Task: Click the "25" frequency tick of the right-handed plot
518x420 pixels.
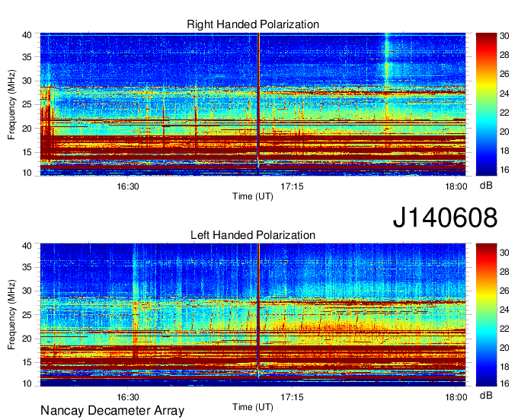Action: (27, 104)
